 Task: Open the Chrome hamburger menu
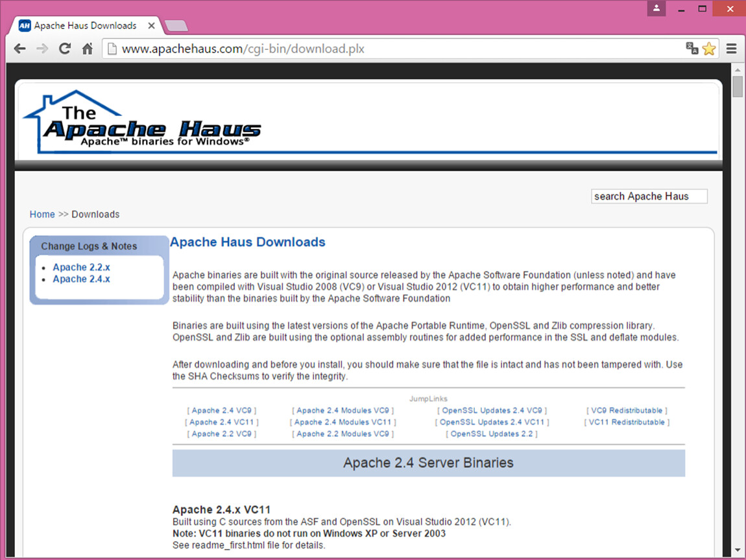pyautogui.click(x=732, y=49)
